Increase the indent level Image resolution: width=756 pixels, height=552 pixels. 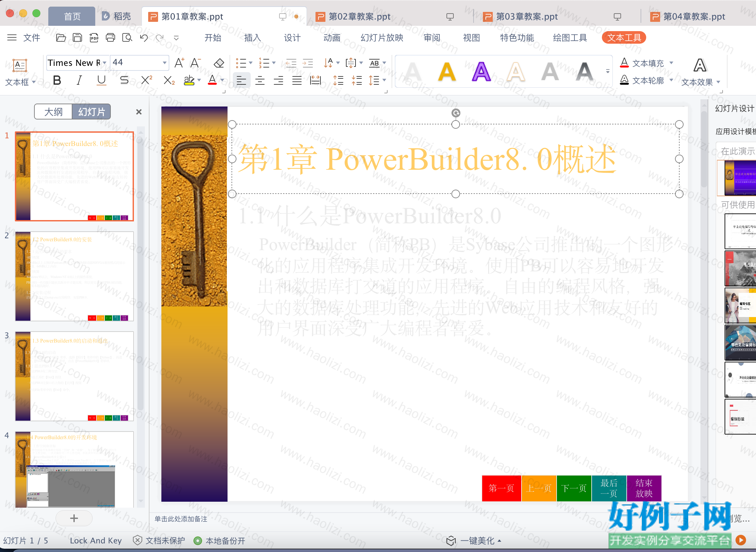tap(308, 63)
